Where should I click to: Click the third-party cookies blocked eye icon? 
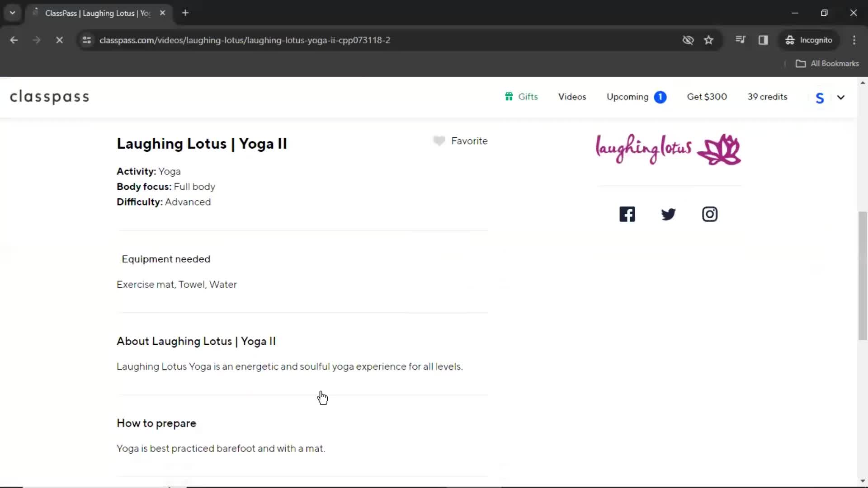[688, 40]
